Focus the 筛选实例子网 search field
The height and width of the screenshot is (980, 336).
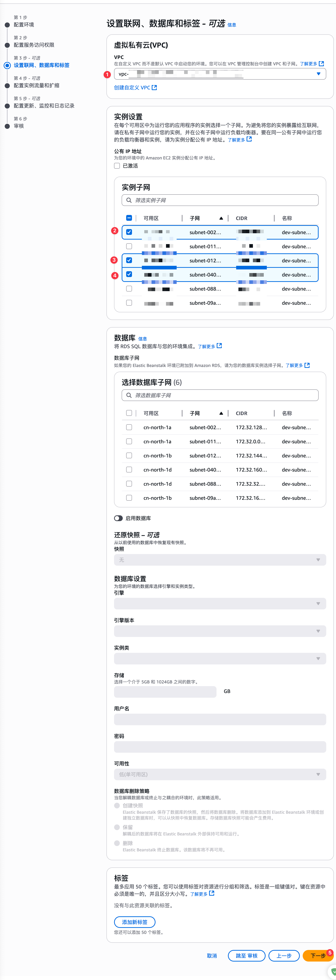220,200
